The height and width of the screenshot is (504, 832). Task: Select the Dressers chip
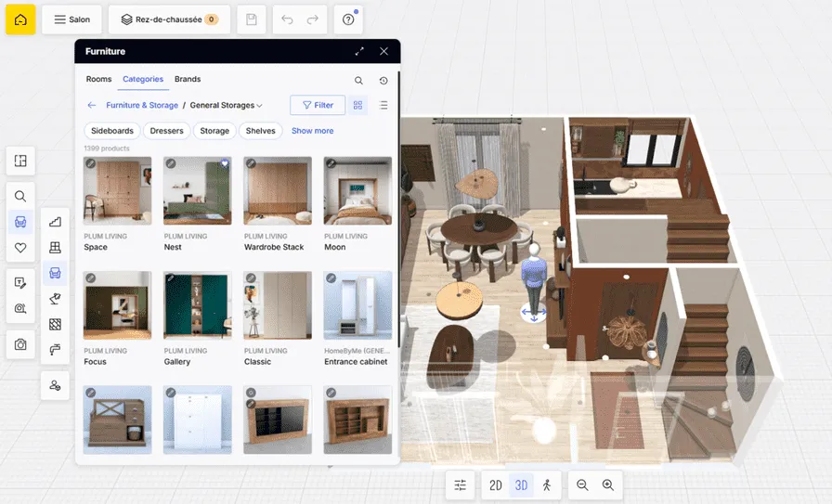coord(166,131)
